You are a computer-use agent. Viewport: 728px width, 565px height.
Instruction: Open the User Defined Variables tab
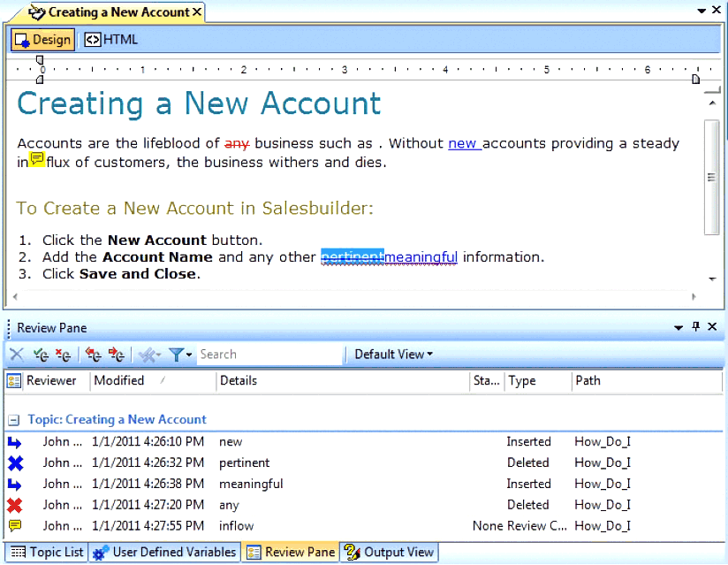pos(165,552)
